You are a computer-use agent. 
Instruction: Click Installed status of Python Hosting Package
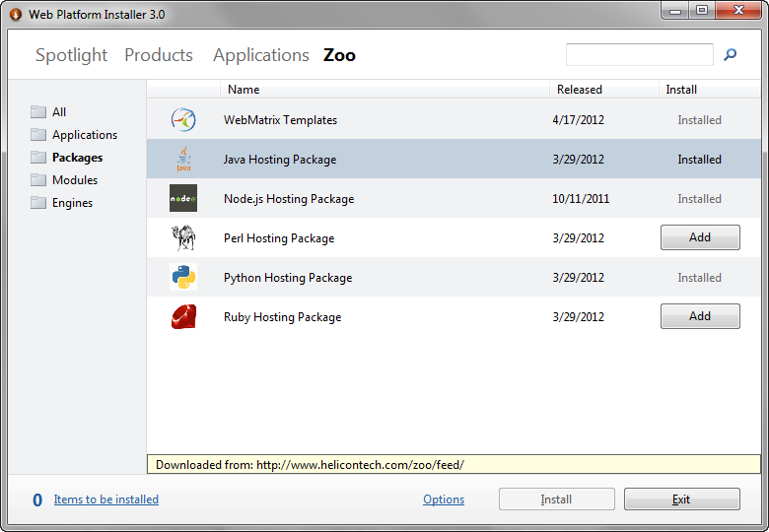click(699, 278)
